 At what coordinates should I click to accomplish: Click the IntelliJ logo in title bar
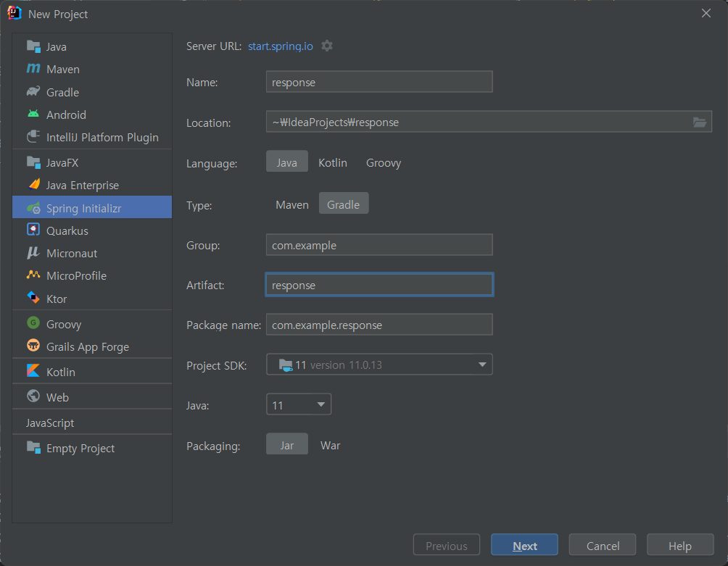[x=15, y=13]
